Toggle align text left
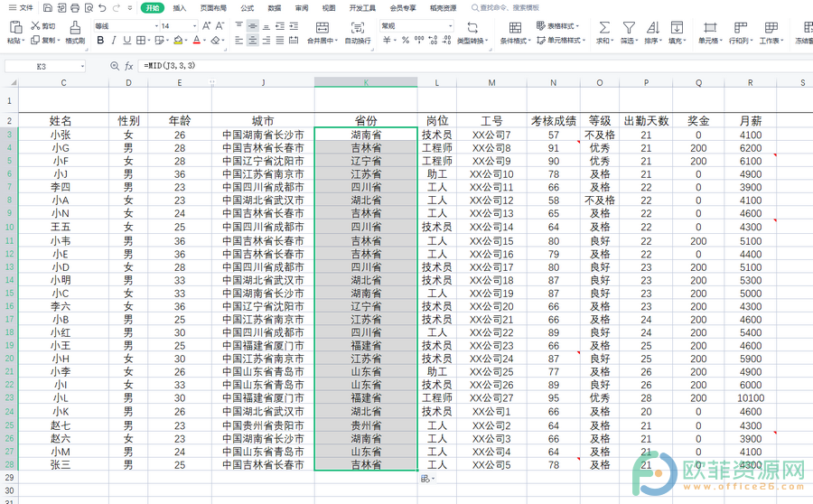813x504 pixels. (x=239, y=40)
